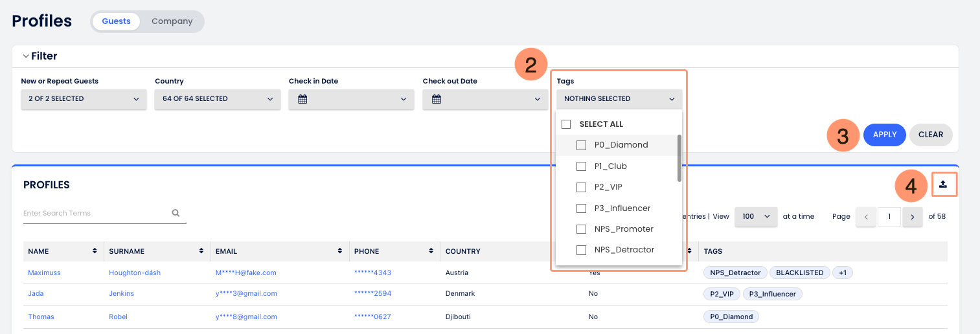The image size is (980, 334).
Task: Click the Austria country cell
Action: 457,273
